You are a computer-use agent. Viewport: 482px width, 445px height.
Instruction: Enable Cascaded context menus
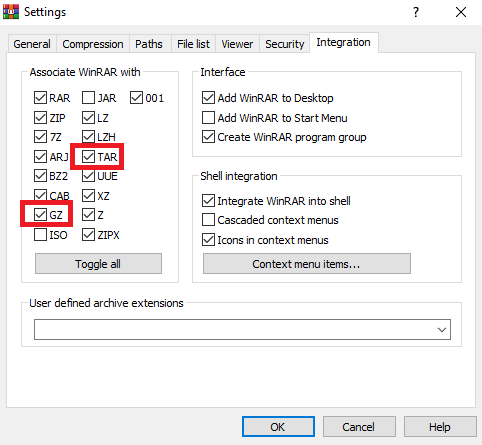coord(208,220)
